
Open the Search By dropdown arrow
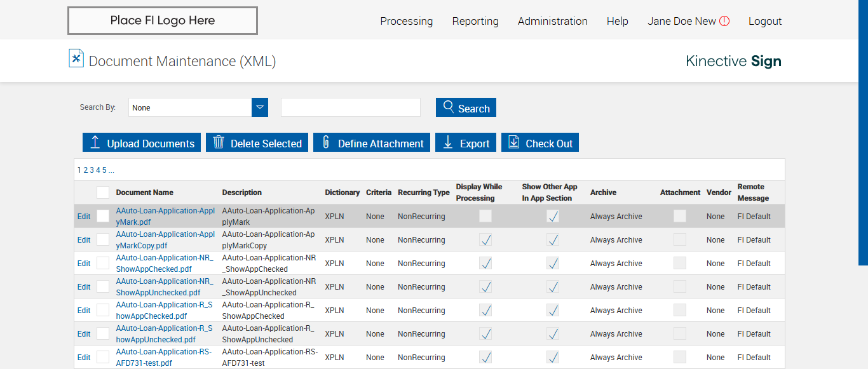260,107
